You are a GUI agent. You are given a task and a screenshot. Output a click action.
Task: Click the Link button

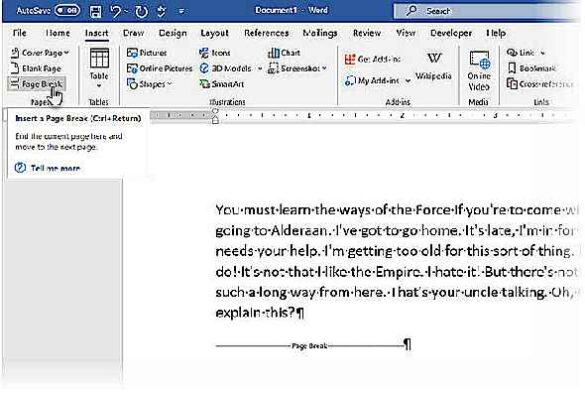[521, 53]
